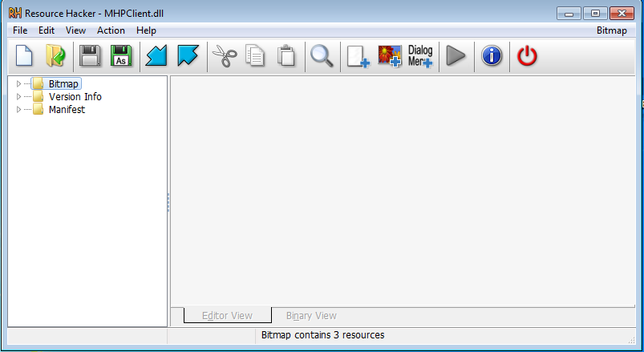The image size is (644, 352).
Task: Cut with the scissors icon
Action: click(225, 56)
